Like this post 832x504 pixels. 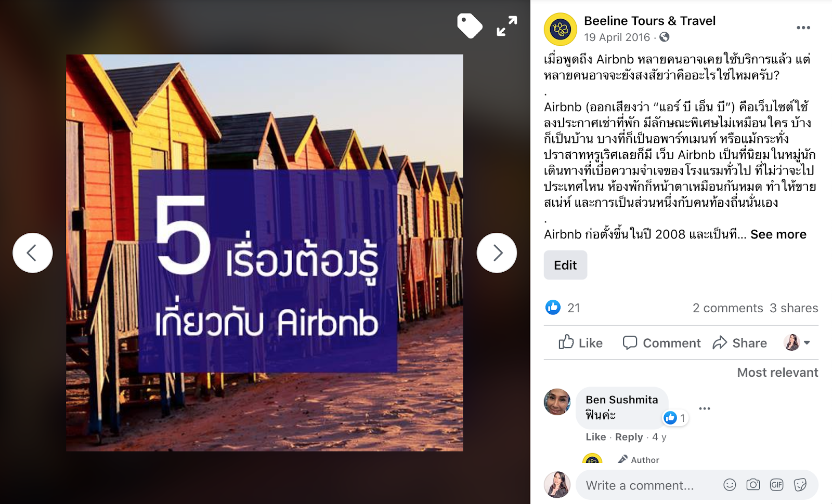click(580, 343)
